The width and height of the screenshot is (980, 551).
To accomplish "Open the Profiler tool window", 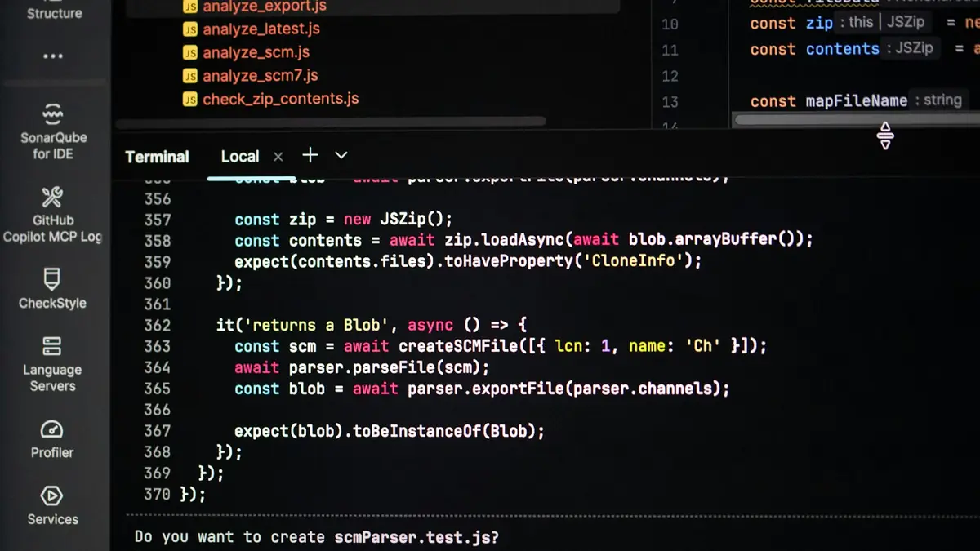I will [x=53, y=439].
